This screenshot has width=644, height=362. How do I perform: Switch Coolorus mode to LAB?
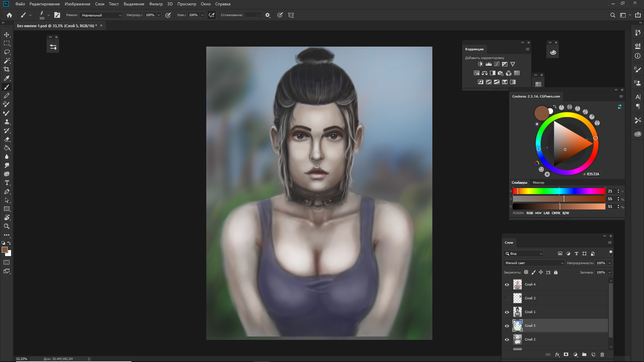pos(546,213)
